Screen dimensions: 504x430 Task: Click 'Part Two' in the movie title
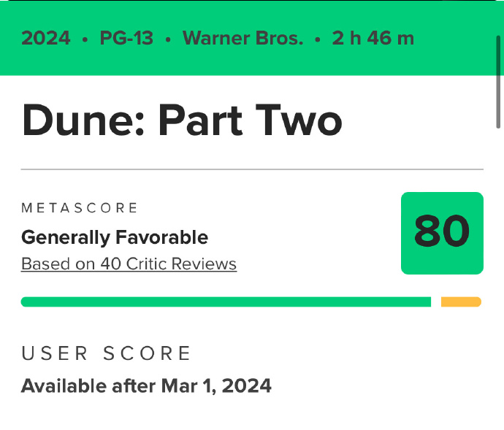click(250, 120)
